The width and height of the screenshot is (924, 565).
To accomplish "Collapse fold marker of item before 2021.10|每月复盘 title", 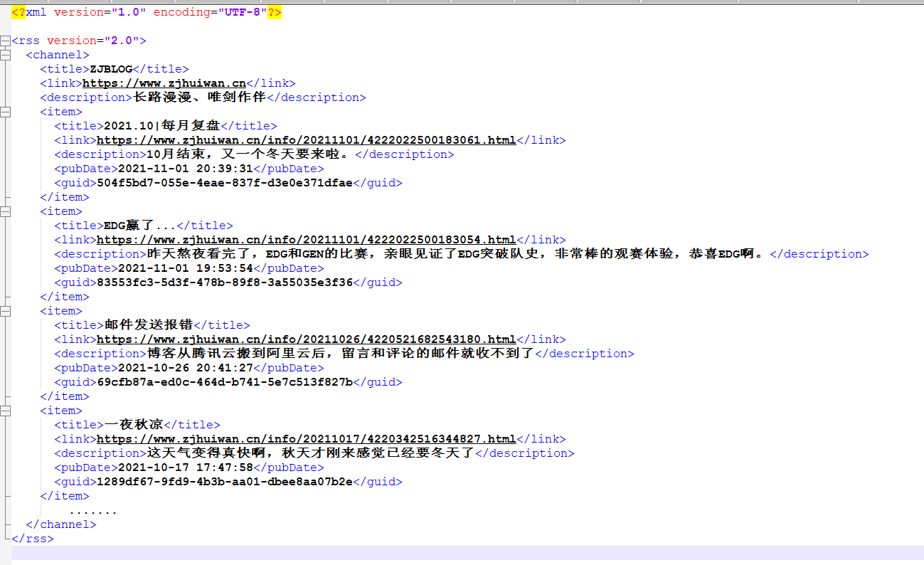I will (x=5, y=112).
